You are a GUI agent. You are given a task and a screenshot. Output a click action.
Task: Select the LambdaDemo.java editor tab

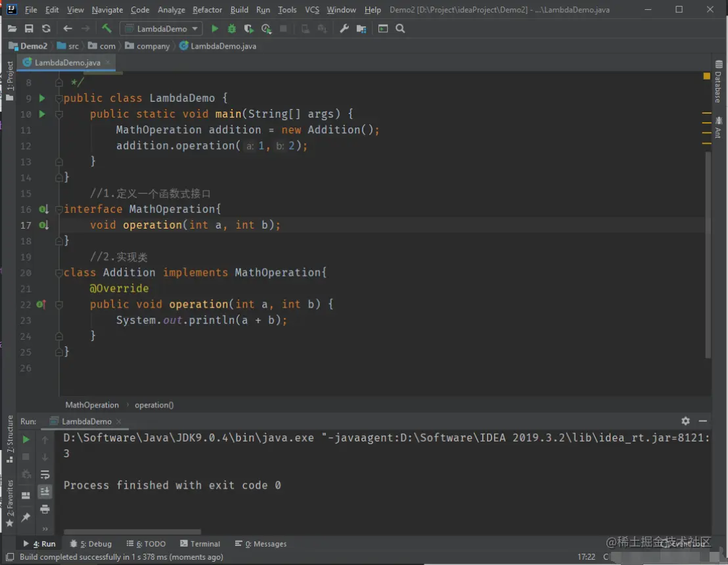point(67,62)
